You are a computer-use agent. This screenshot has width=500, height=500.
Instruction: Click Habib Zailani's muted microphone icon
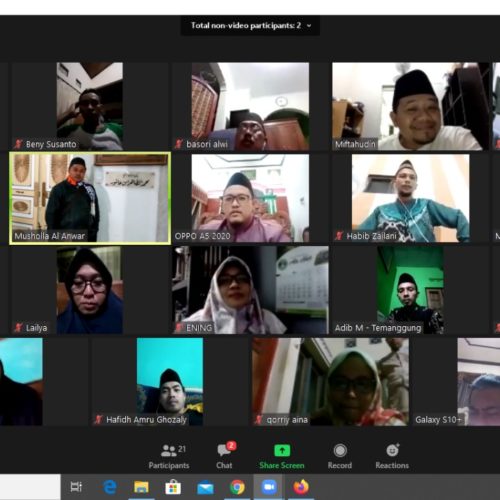pyautogui.click(x=339, y=236)
